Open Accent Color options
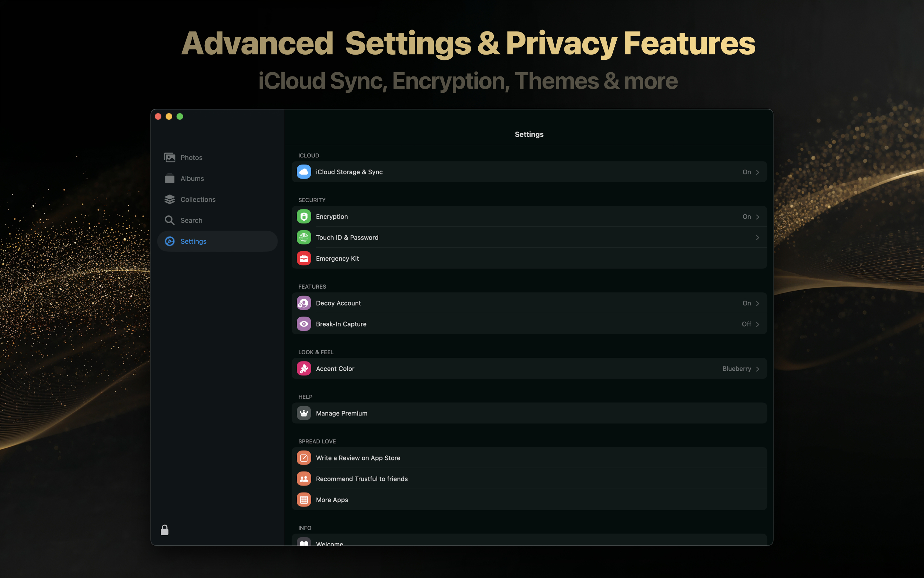Screen dimensions: 924x578 (529, 369)
